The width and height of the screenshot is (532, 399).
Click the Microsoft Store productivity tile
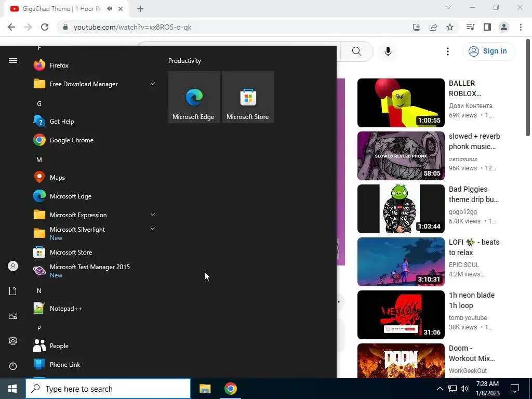tap(248, 97)
